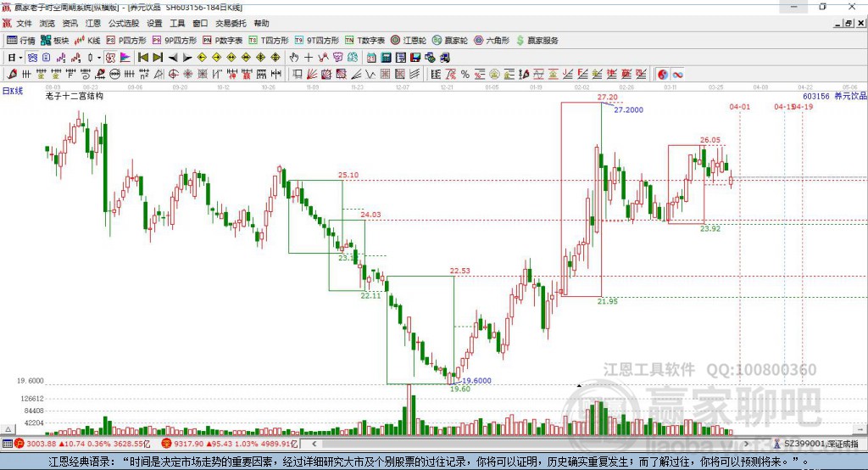Screen dimensions: 868x470
Task: Click the blue infinity symbol icon
Action: click(x=677, y=75)
